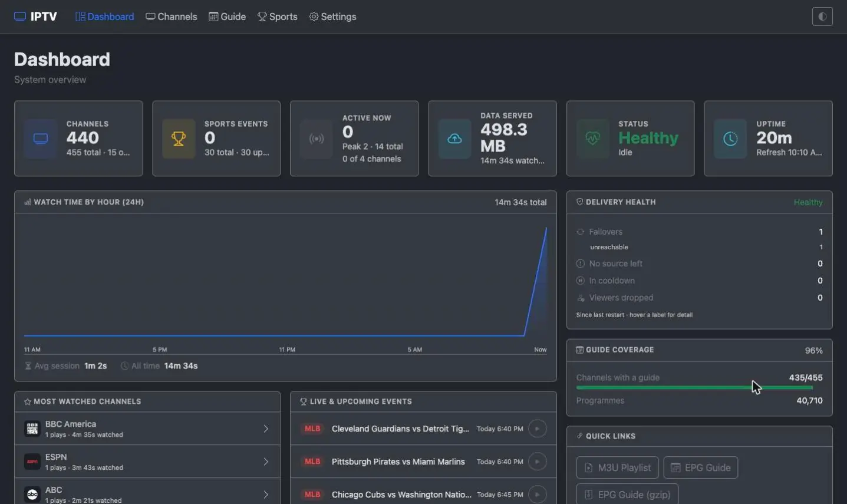Click the "unreachable" sub-row label
This screenshot has height=504, width=847.
point(609,247)
